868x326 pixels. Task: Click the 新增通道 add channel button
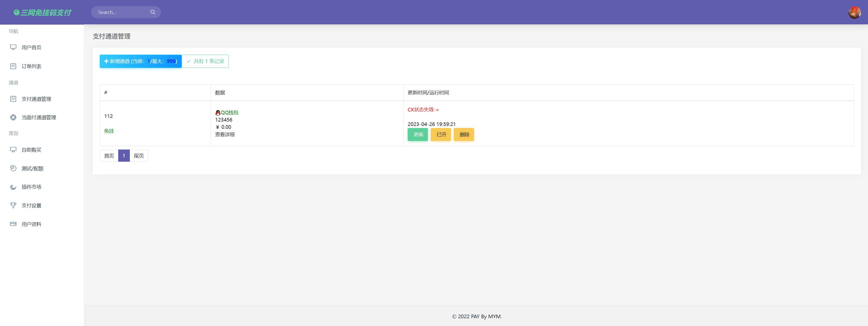pyautogui.click(x=140, y=61)
